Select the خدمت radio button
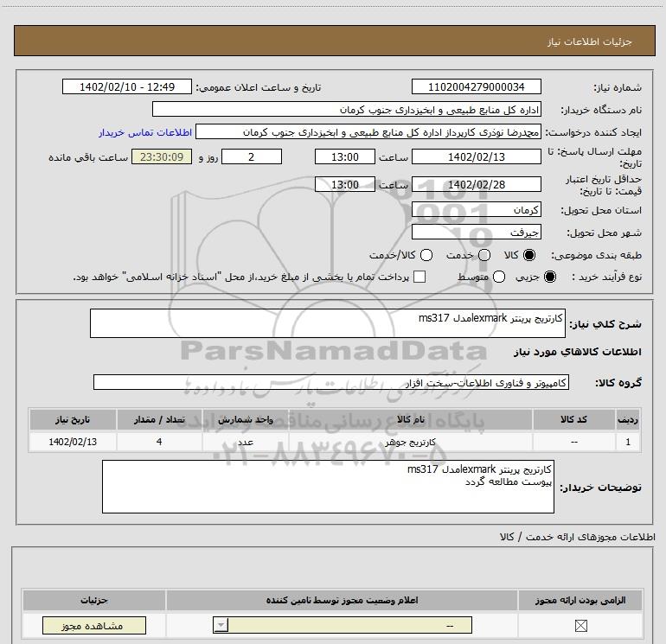666x644 pixels. point(484,255)
